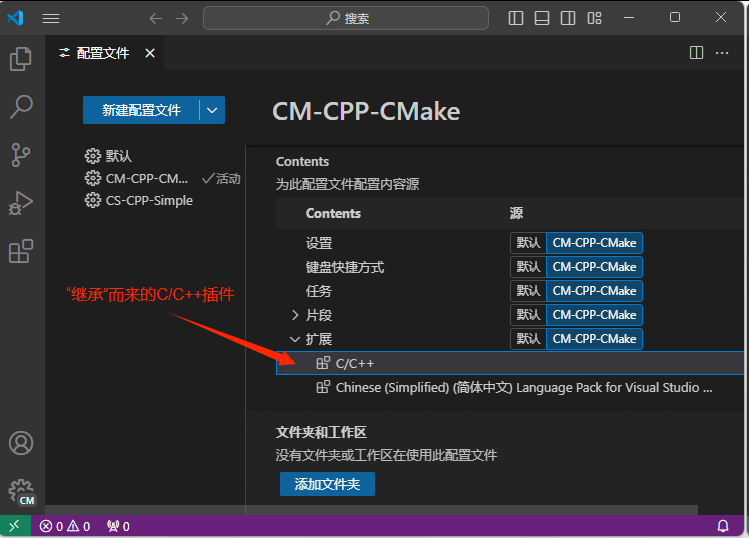
Task: Select the CS-CPP-Simple profile
Action: [x=162, y=201]
